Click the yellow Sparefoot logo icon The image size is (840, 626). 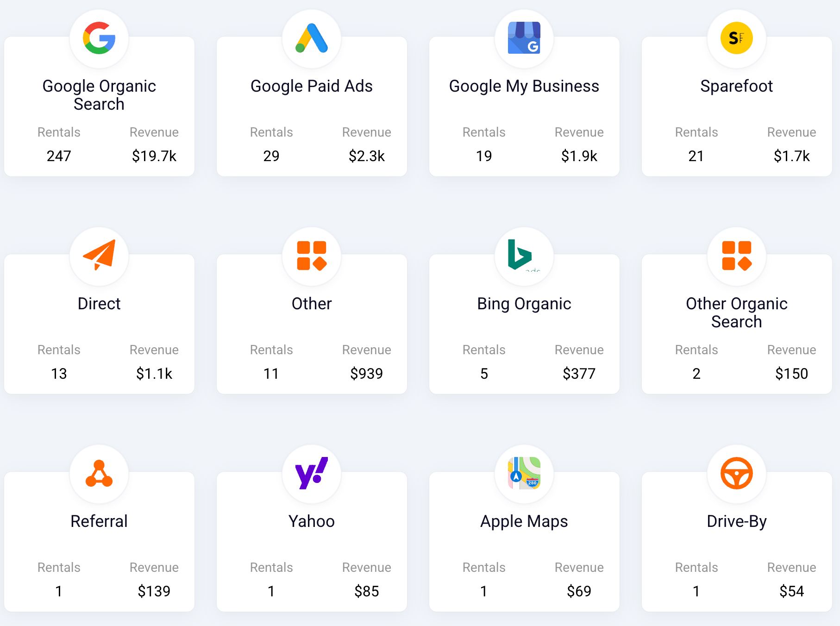(x=737, y=38)
